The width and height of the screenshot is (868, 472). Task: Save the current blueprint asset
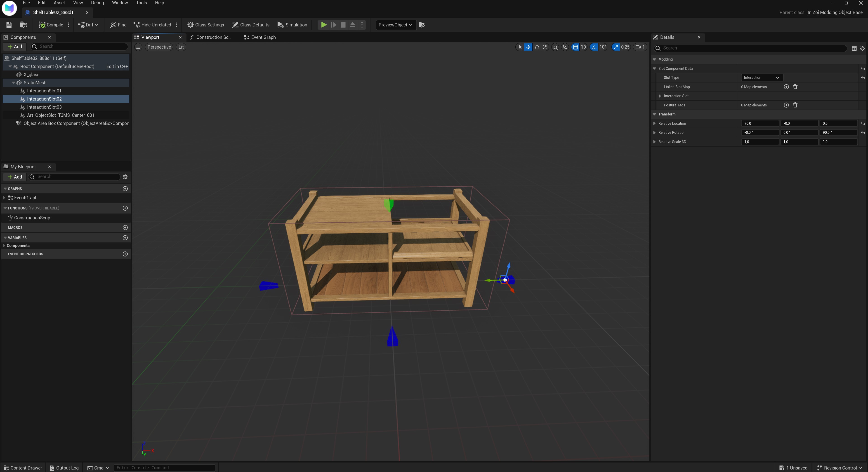tap(9, 25)
